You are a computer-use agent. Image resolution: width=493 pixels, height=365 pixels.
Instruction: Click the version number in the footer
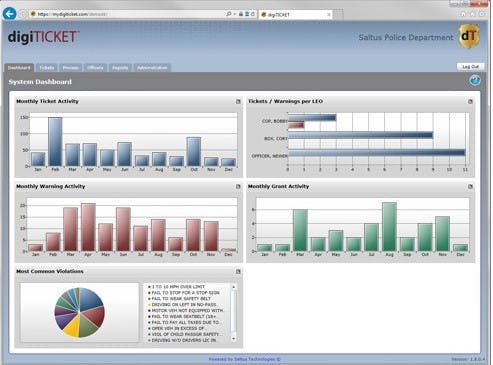pyautogui.click(x=468, y=359)
